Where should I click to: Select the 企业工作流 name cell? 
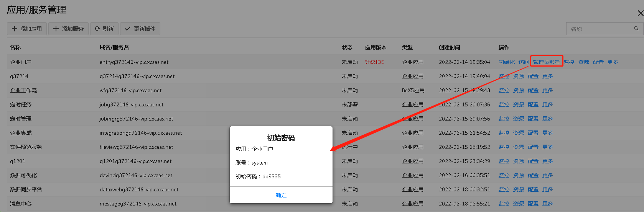[x=23, y=90]
